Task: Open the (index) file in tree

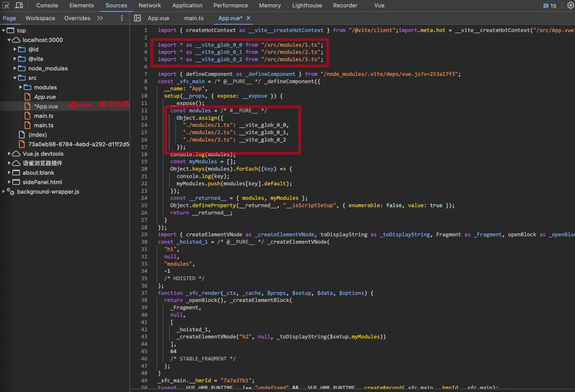Action: pyautogui.click(x=38, y=135)
